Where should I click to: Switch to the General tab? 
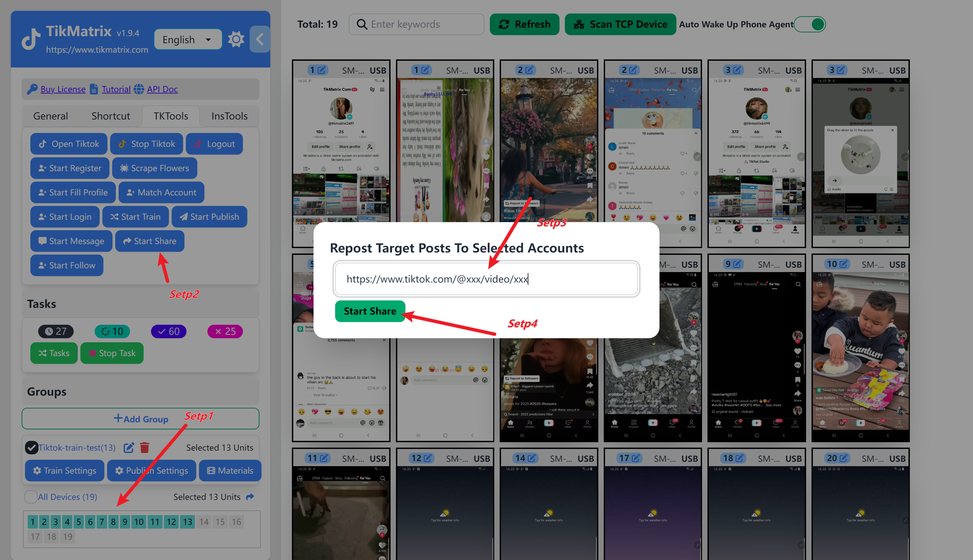[x=50, y=116]
